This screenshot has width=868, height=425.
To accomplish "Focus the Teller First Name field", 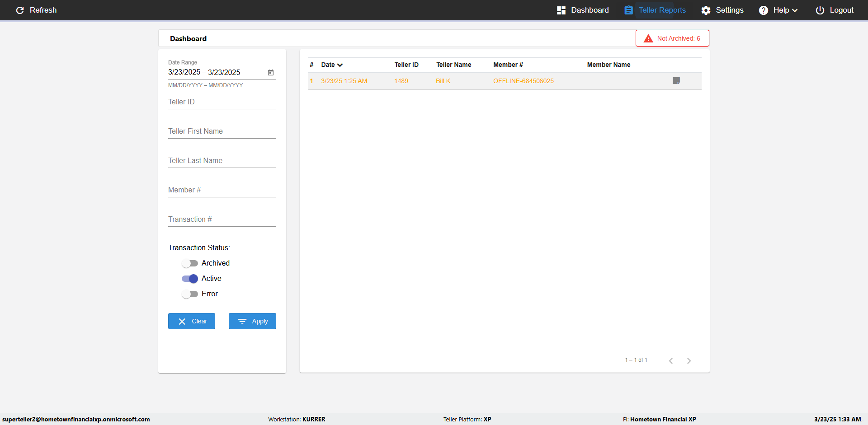I will coord(222,131).
